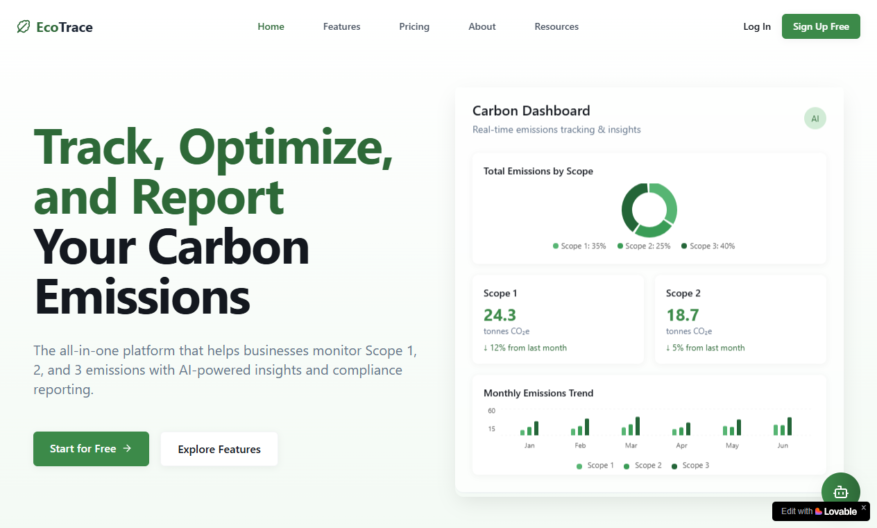Click the Monthly Emissions Trend heading

(538, 393)
